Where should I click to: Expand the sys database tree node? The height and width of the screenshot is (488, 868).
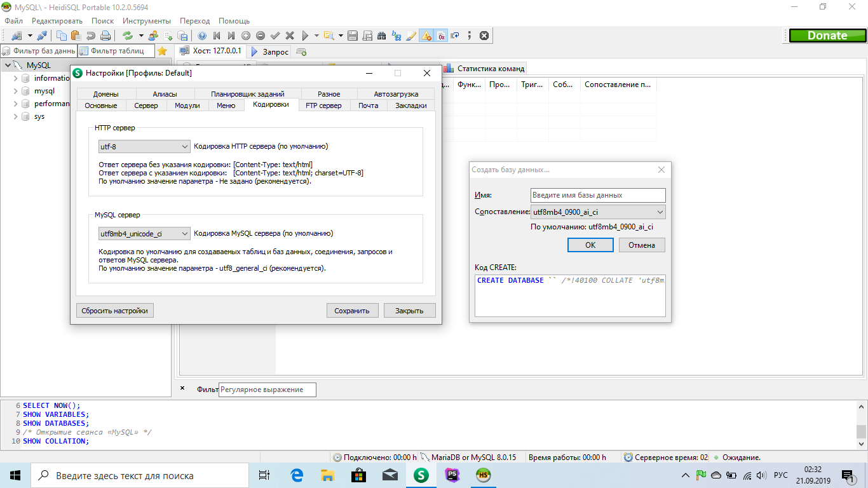point(16,116)
